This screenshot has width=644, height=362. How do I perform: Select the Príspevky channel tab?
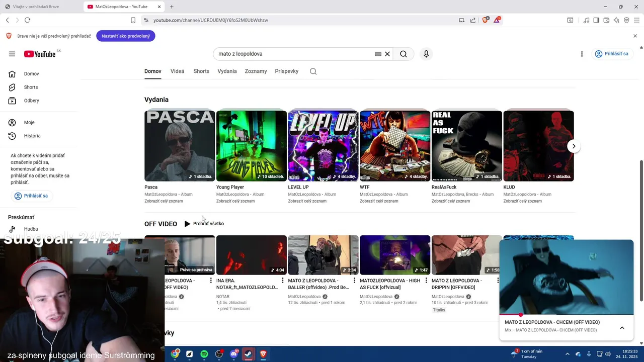[x=287, y=71]
